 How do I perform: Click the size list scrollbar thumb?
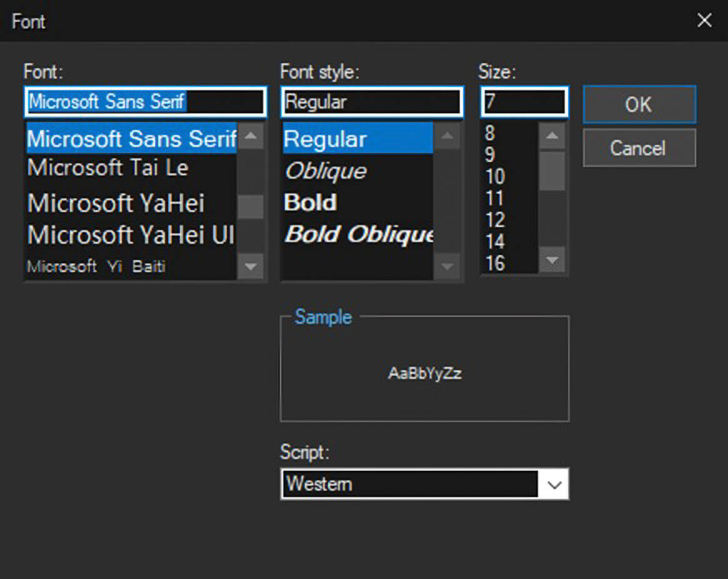click(x=552, y=171)
